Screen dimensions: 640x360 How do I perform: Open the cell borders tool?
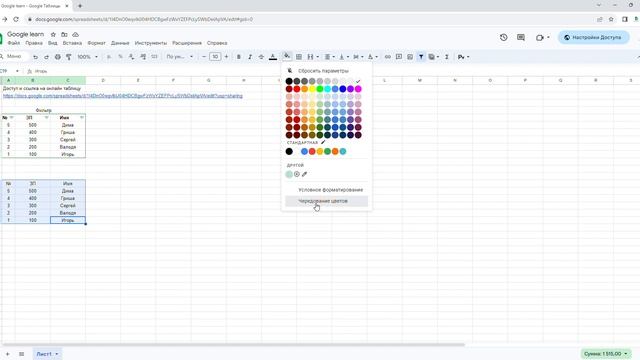tap(299, 57)
